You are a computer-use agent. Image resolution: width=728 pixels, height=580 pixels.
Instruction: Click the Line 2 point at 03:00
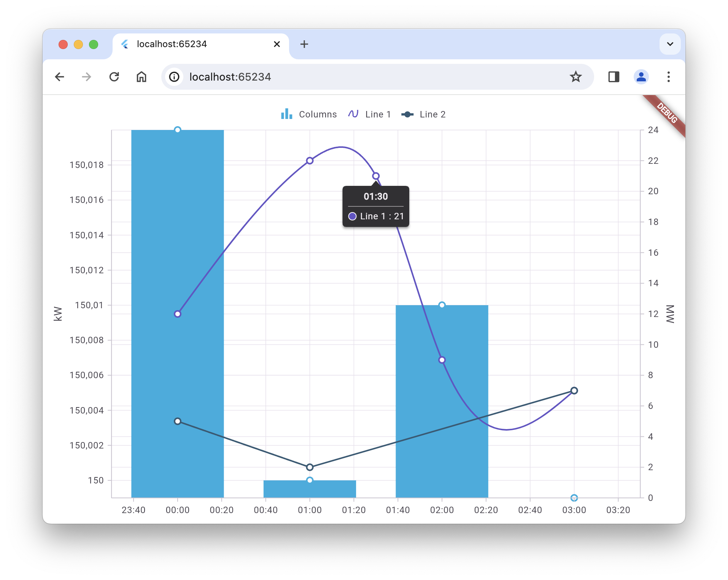click(x=574, y=391)
